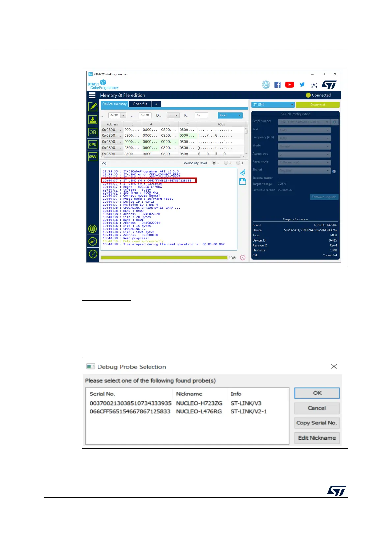The width and height of the screenshot is (392, 555).
Task: Clear the log with the broom icon
Action: point(243,172)
